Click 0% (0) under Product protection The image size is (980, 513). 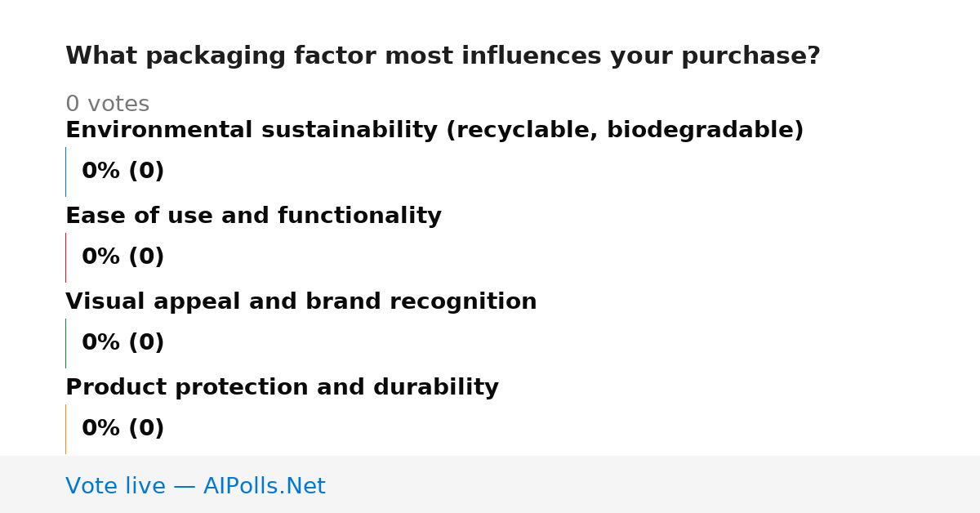123,429
